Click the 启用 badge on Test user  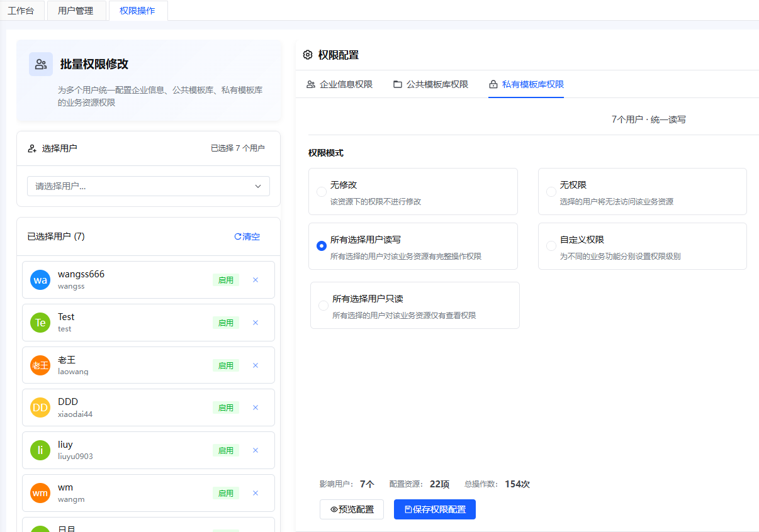(225, 323)
